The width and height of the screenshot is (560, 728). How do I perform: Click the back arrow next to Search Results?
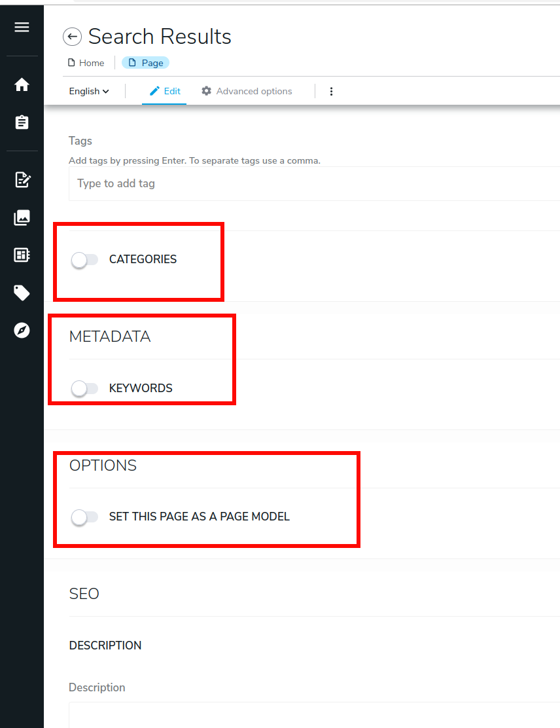[x=73, y=37]
